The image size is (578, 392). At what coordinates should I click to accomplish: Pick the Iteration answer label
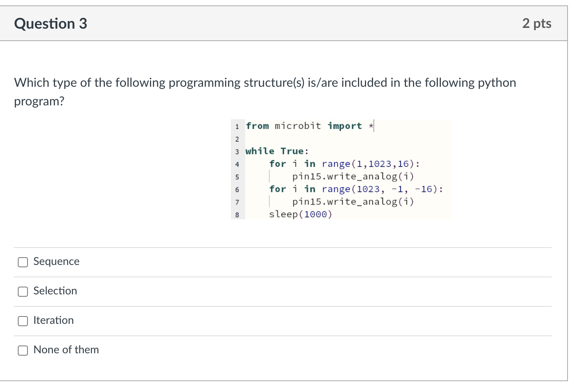[53, 320]
